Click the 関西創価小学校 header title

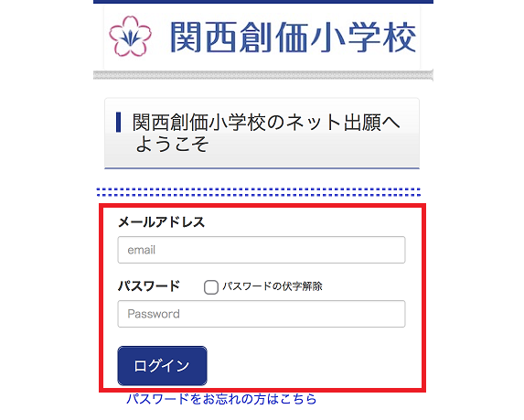click(294, 38)
